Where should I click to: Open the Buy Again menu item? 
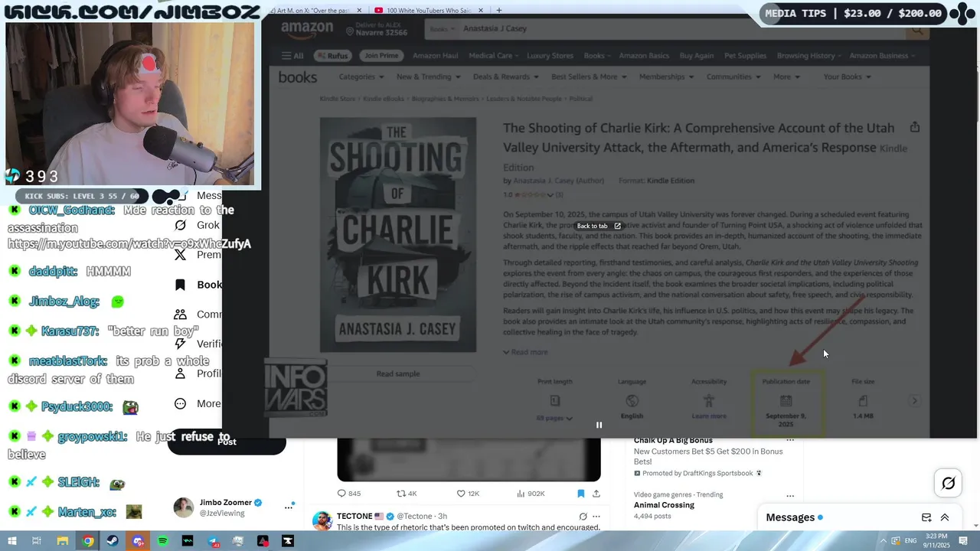coord(697,56)
